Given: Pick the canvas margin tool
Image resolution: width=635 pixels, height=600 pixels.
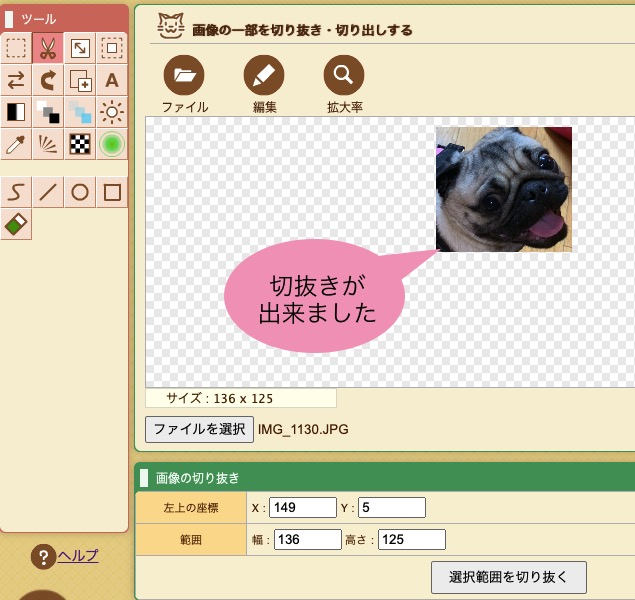Looking at the screenshot, I should click(112, 48).
